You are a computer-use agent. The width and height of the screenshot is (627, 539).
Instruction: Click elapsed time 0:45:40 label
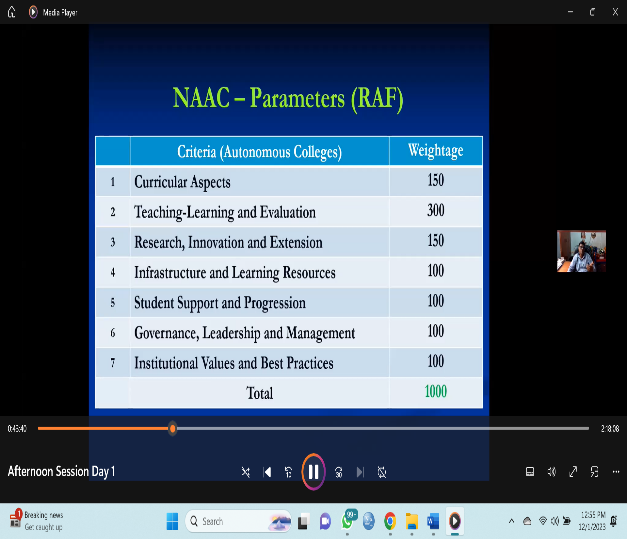17,429
